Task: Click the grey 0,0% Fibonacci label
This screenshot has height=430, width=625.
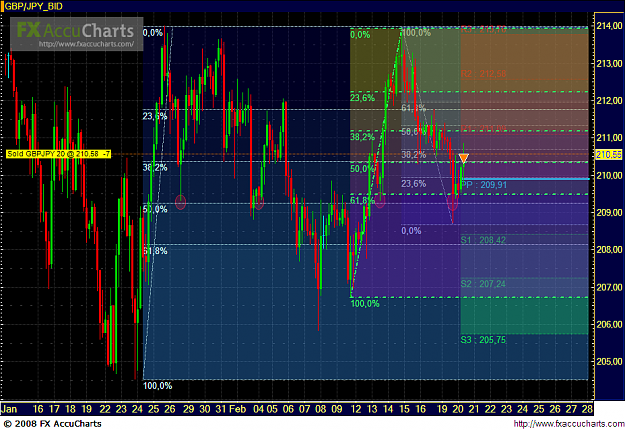Action: point(411,231)
